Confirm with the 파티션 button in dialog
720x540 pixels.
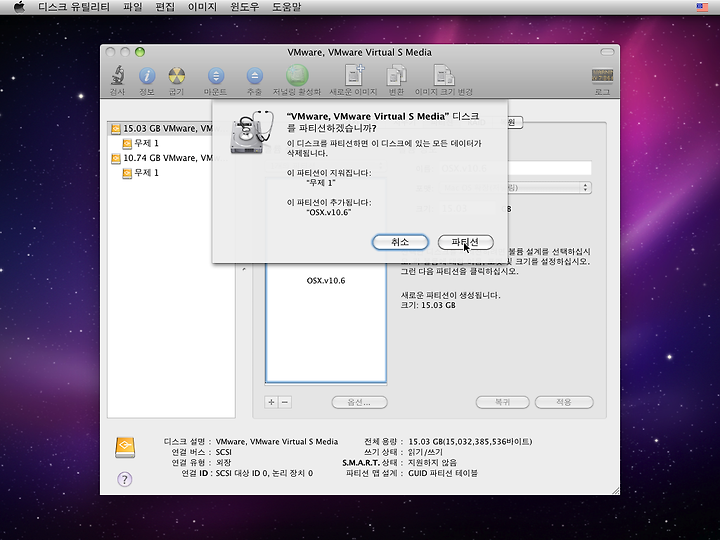tap(466, 242)
